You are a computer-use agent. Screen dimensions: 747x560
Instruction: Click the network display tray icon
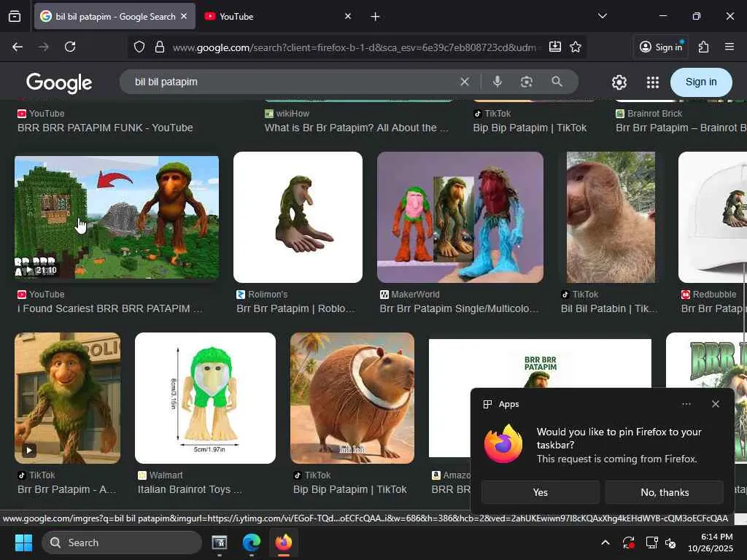pyautogui.click(x=651, y=542)
